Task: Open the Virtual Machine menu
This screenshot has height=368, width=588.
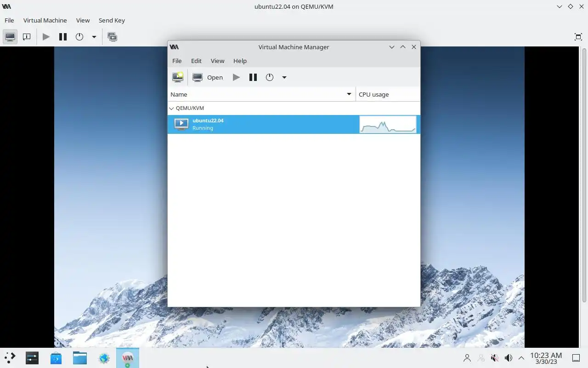Action: [x=45, y=20]
